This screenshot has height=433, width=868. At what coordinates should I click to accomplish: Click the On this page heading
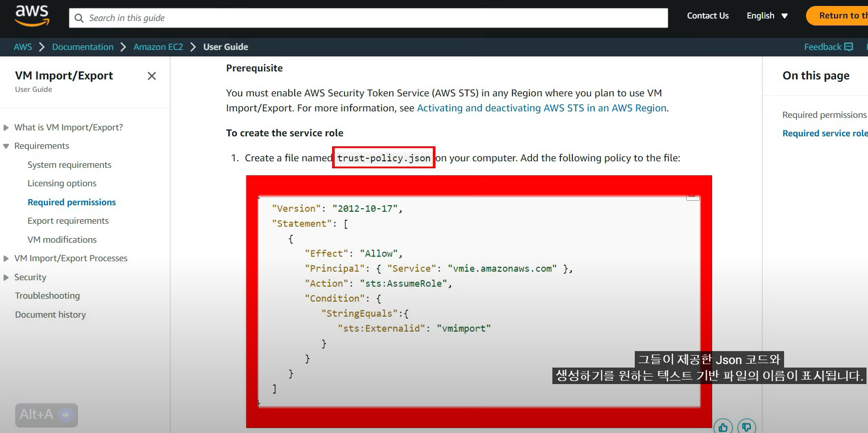(x=816, y=75)
